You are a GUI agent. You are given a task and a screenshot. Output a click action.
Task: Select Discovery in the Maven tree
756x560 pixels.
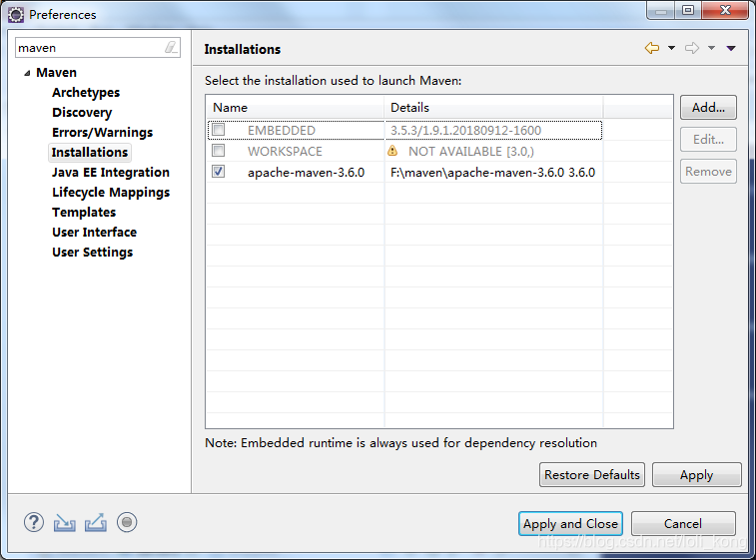pos(82,112)
